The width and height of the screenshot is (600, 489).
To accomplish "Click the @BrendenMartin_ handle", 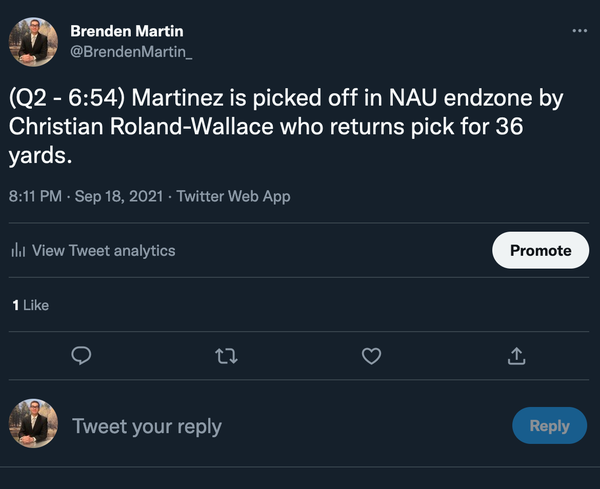I will coord(131,51).
